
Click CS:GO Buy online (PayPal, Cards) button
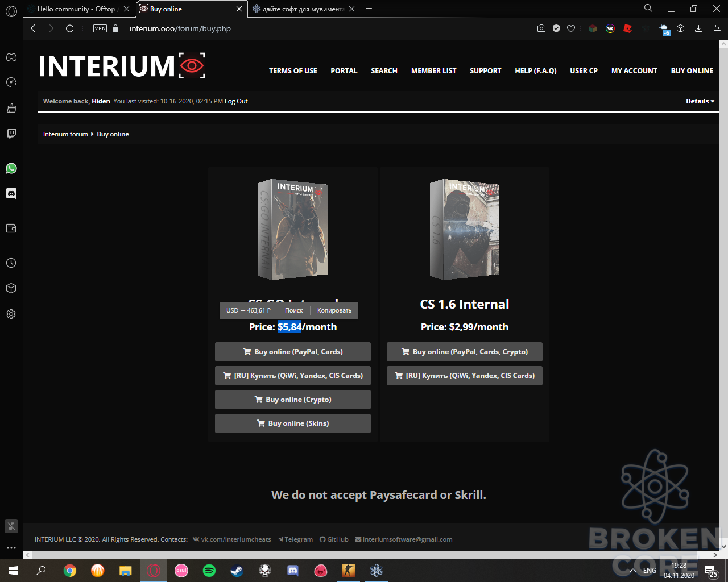pyautogui.click(x=293, y=352)
